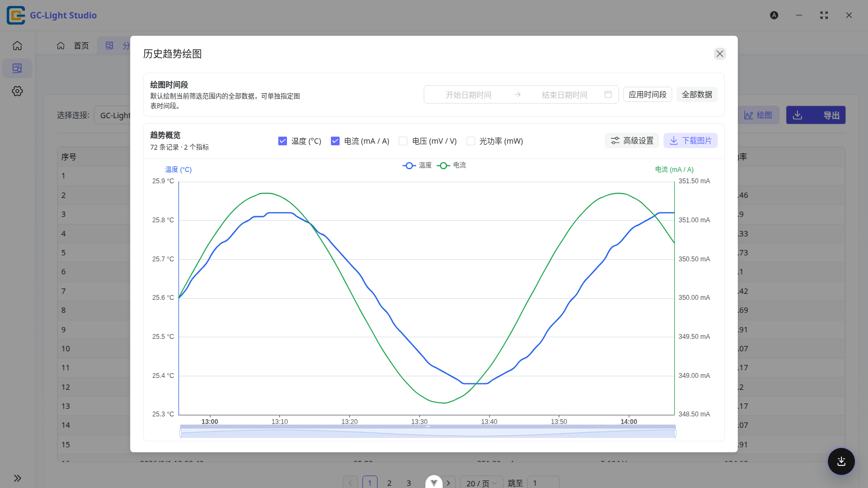Click the 应用时间段 button

tap(648, 94)
